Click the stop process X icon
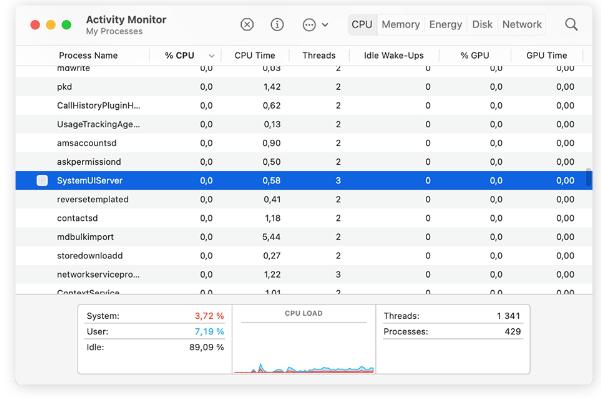The height and width of the screenshot is (402, 601). 247,25
